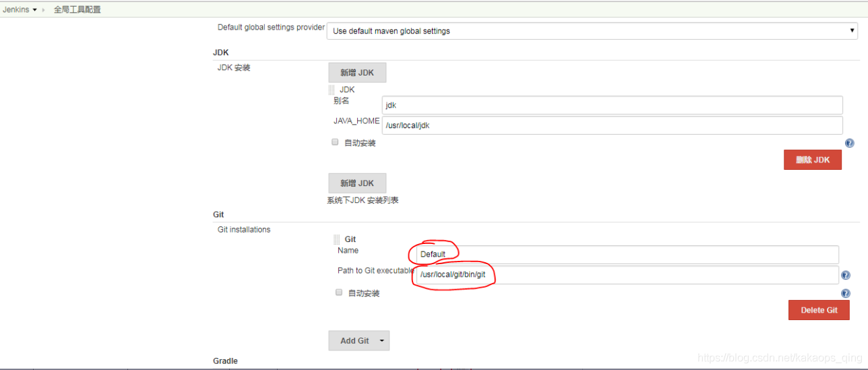Grab the drag handle of the Git entry
The image size is (868, 370).
click(337, 239)
